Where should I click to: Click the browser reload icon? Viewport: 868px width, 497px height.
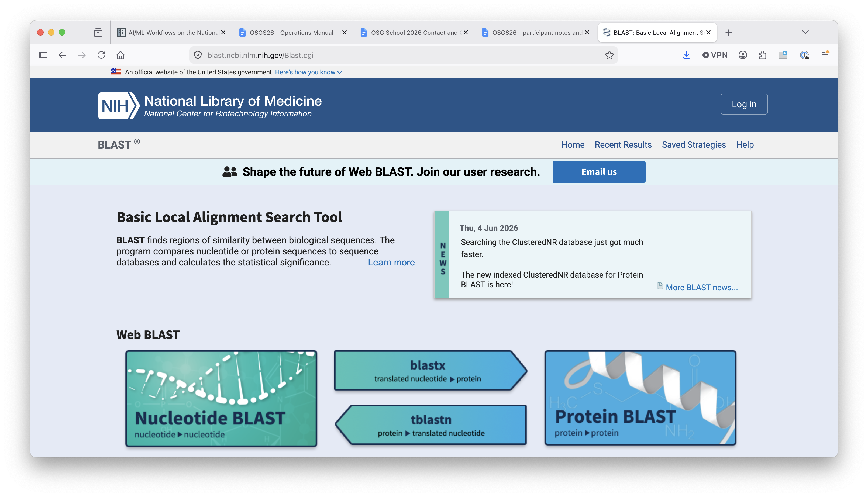coord(101,55)
